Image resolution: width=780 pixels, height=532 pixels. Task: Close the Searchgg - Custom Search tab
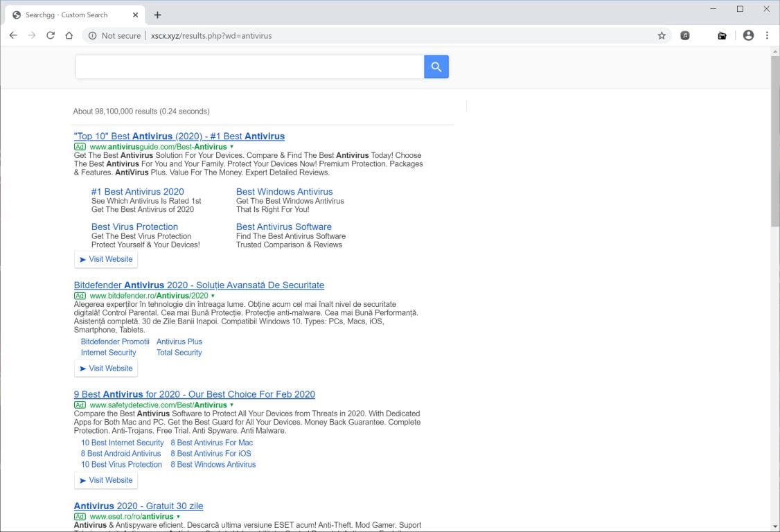(x=135, y=15)
